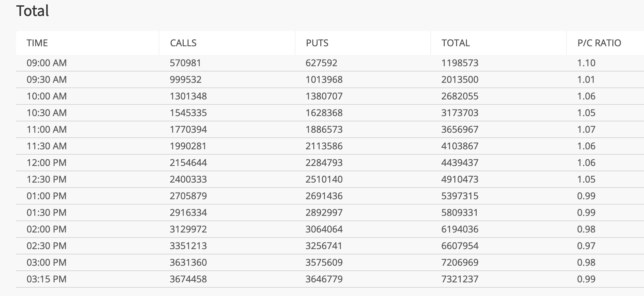Viewport: 644px width, 296px height.
Task: Click the TIME column header
Action: tap(37, 43)
